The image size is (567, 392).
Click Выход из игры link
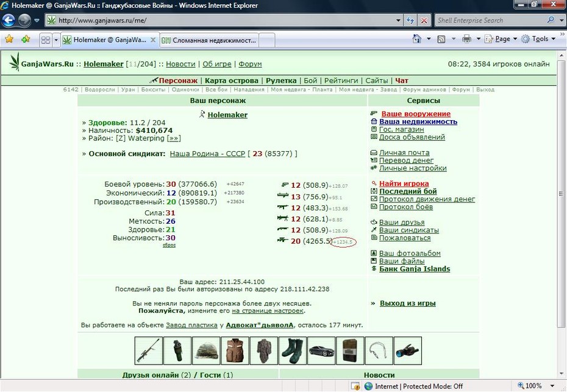(407, 304)
